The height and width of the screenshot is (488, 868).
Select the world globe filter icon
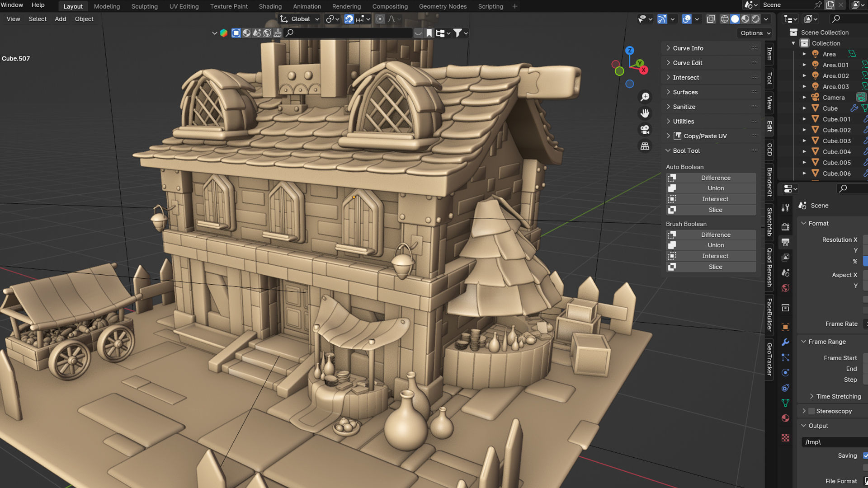pos(267,33)
